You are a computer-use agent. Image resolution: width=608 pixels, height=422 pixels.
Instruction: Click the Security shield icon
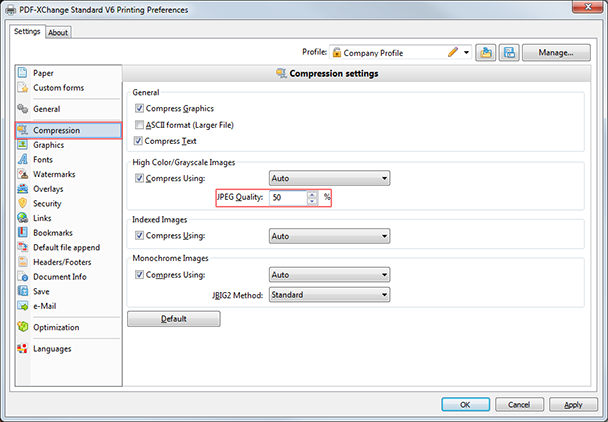tap(22, 203)
